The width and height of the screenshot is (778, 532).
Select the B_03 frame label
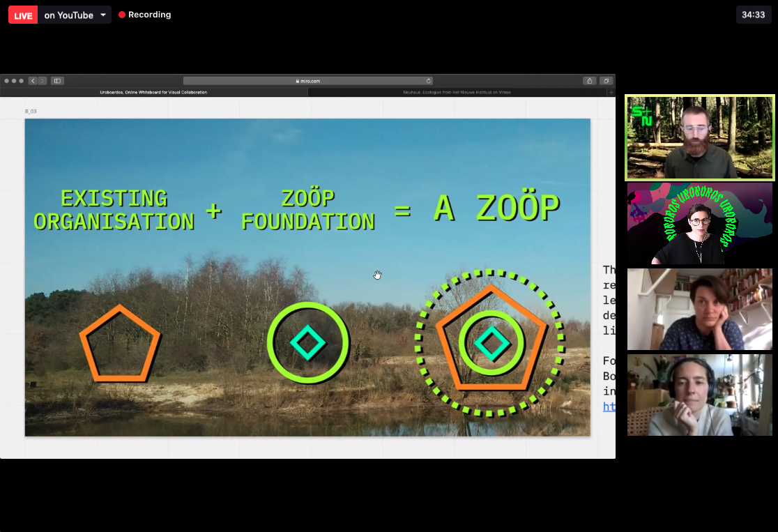pyautogui.click(x=31, y=111)
